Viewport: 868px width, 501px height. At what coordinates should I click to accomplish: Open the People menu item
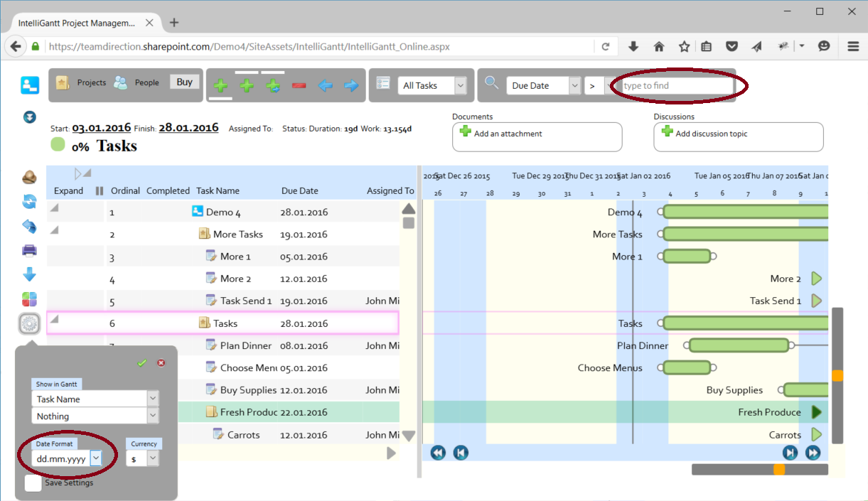[136, 82]
